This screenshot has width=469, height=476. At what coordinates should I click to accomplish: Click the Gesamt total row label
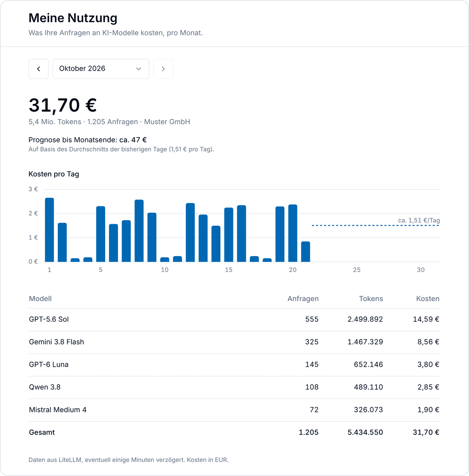[42, 433]
